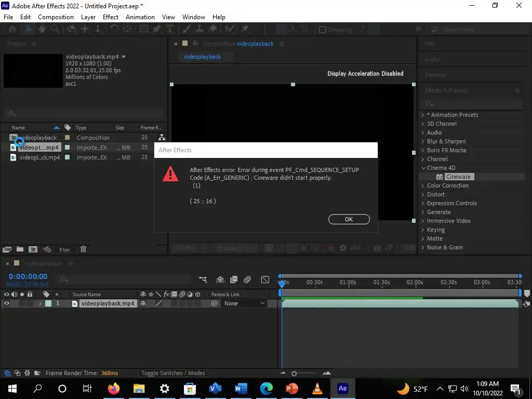This screenshot has height=399, width=532.
Task: Select the Orbit camera tool
Action: tap(71, 29)
